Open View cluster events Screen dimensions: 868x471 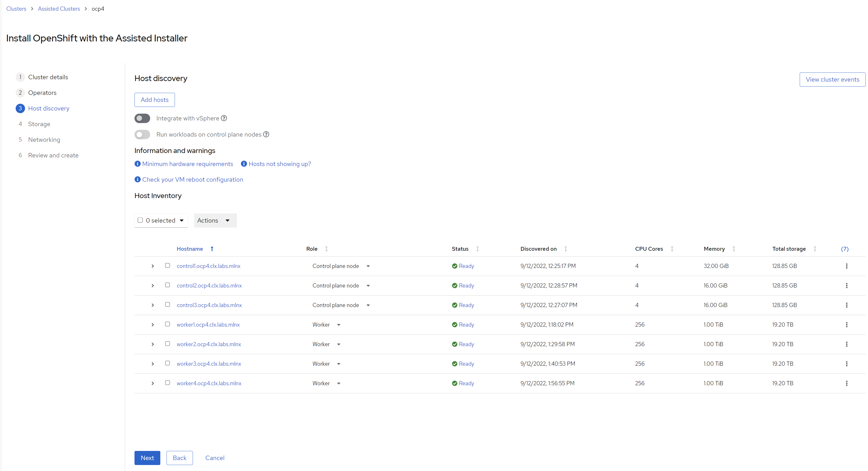(x=832, y=79)
